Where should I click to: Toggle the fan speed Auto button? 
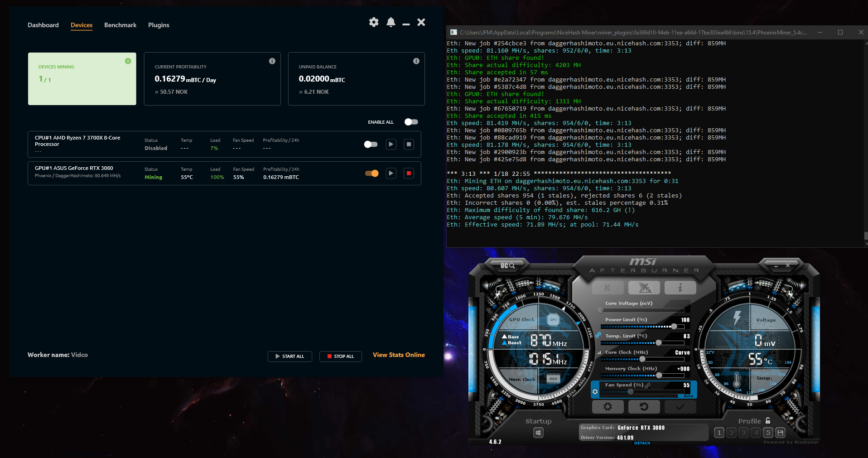coord(688,396)
